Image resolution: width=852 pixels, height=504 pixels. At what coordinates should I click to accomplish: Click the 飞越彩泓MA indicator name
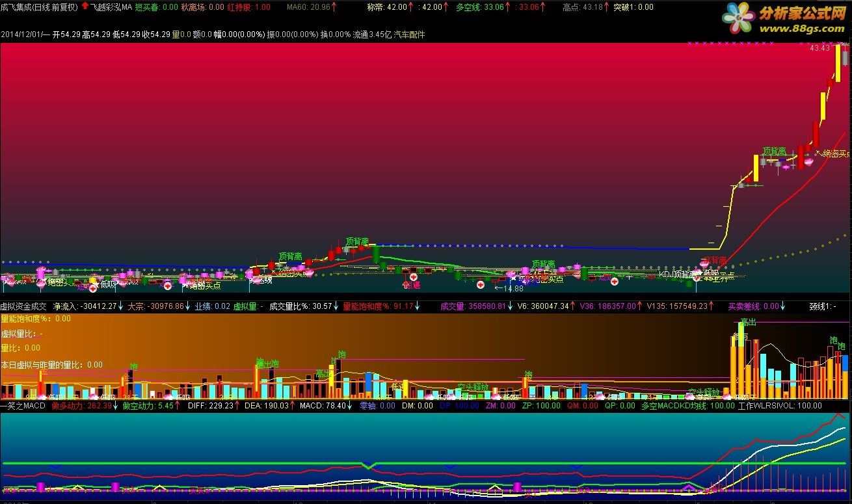click(111, 7)
